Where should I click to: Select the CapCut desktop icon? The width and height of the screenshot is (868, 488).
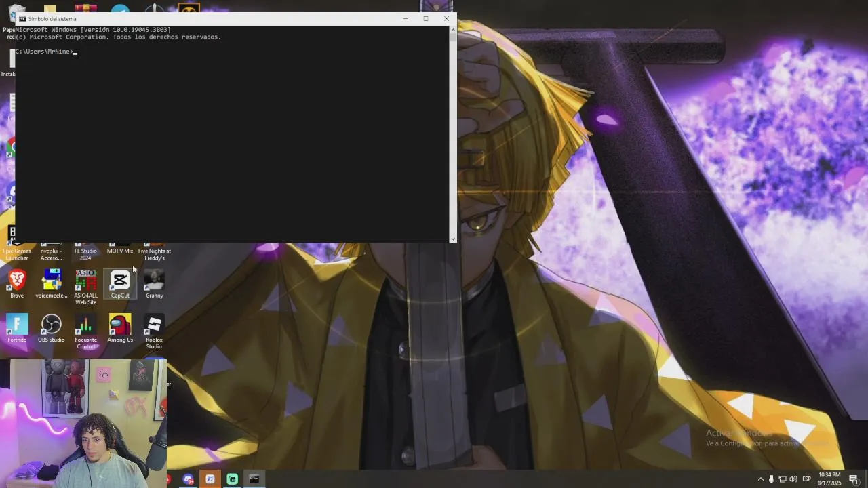[120, 283]
